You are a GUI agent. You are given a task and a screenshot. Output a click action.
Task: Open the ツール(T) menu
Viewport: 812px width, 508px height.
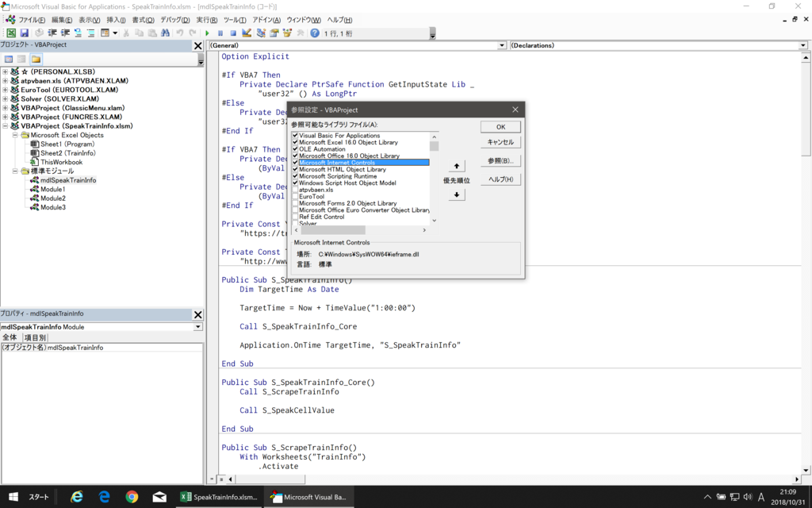[x=235, y=20]
